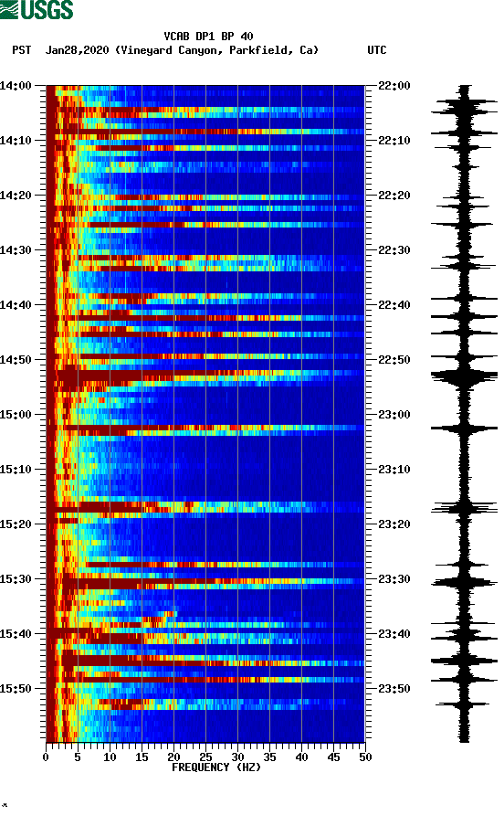Click the 20 Hz frequency tick label

(173, 757)
